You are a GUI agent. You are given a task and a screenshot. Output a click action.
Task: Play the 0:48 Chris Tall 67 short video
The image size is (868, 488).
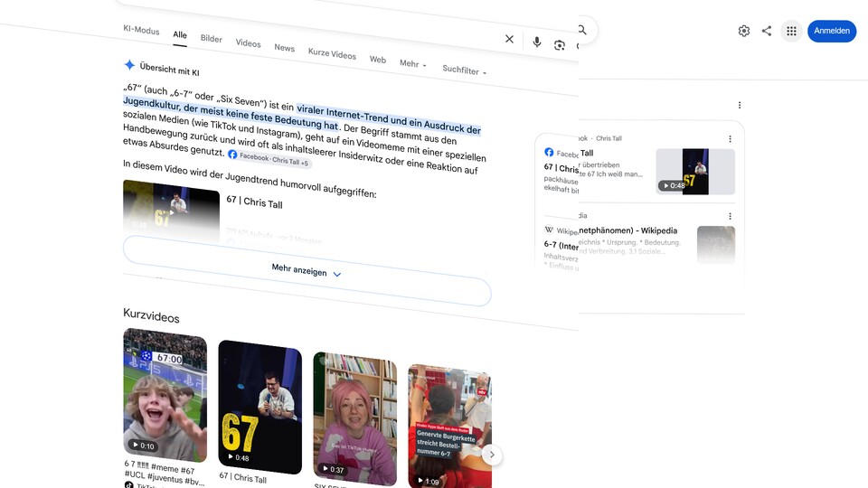[259, 408]
